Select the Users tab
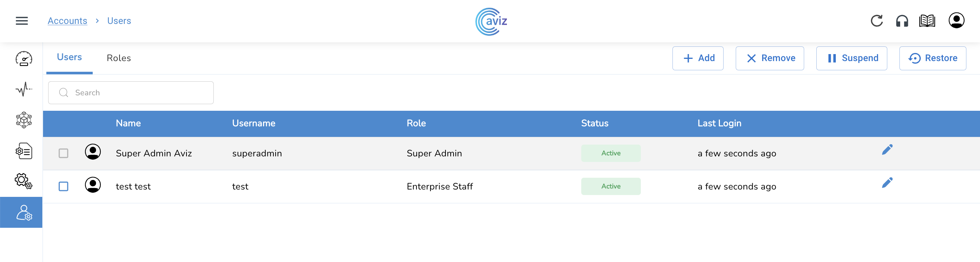The image size is (980, 262). [69, 57]
